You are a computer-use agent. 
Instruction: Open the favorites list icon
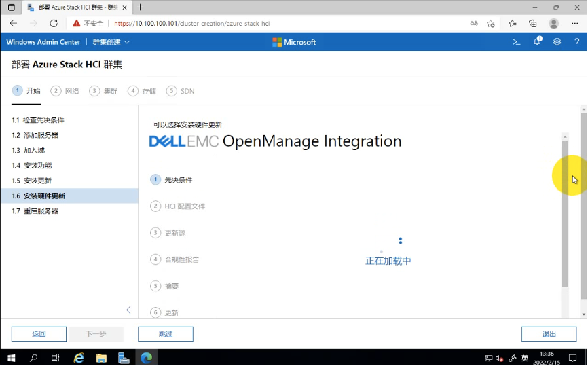(x=513, y=23)
